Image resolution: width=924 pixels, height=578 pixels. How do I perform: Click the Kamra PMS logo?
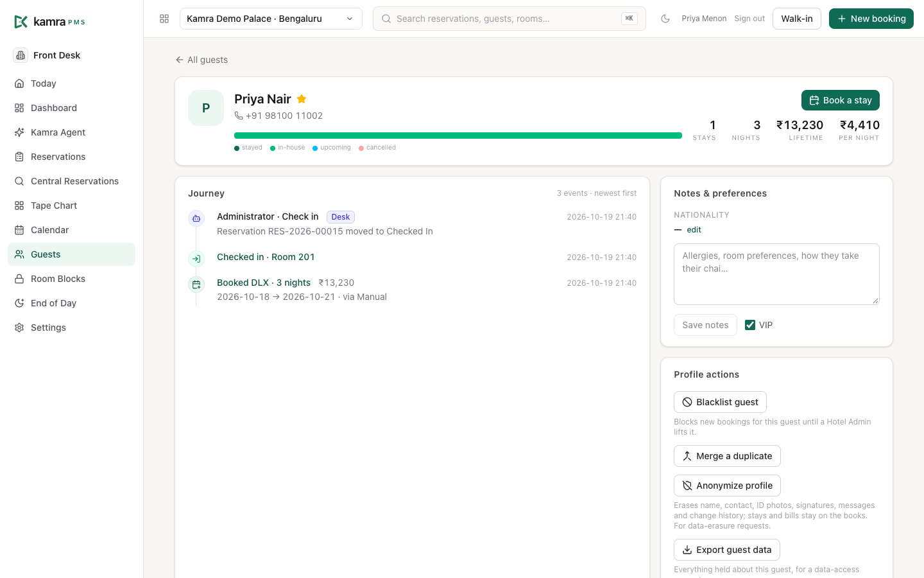point(49,22)
